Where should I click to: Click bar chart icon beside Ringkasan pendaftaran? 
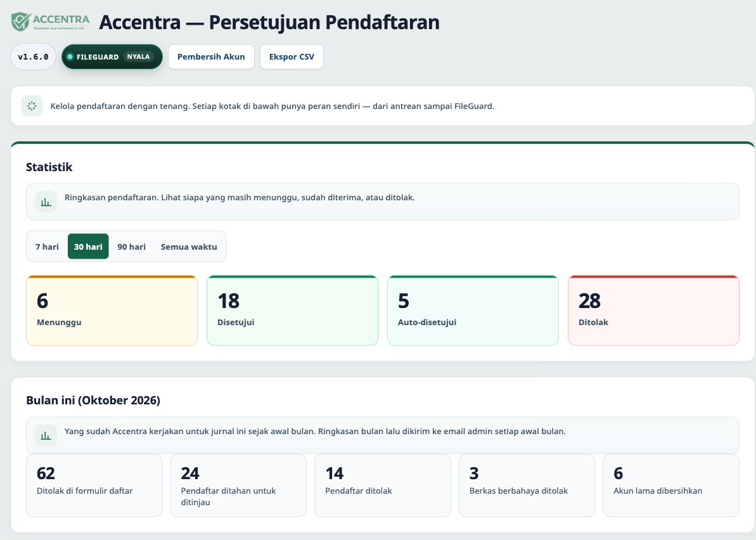click(x=46, y=202)
